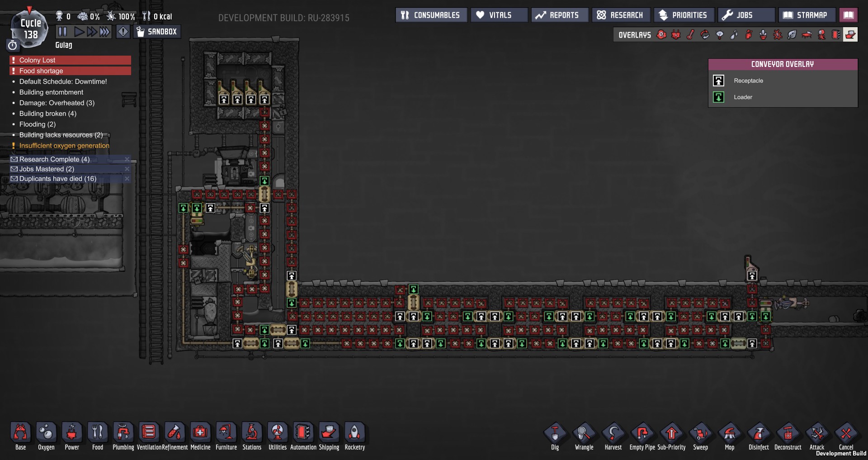Switch to the Power overlay
Screen dimensions: 868x460
pyautogui.click(x=676, y=35)
